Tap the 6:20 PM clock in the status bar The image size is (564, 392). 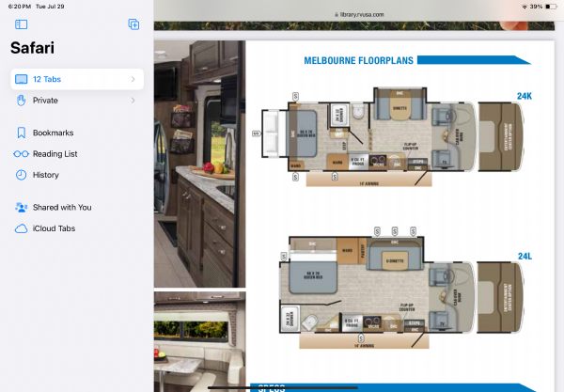pyautogui.click(x=20, y=7)
